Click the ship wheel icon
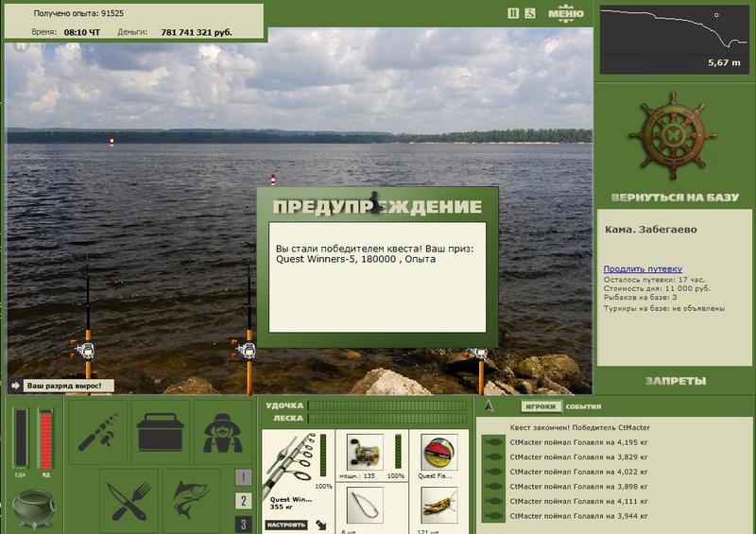 (x=674, y=136)
